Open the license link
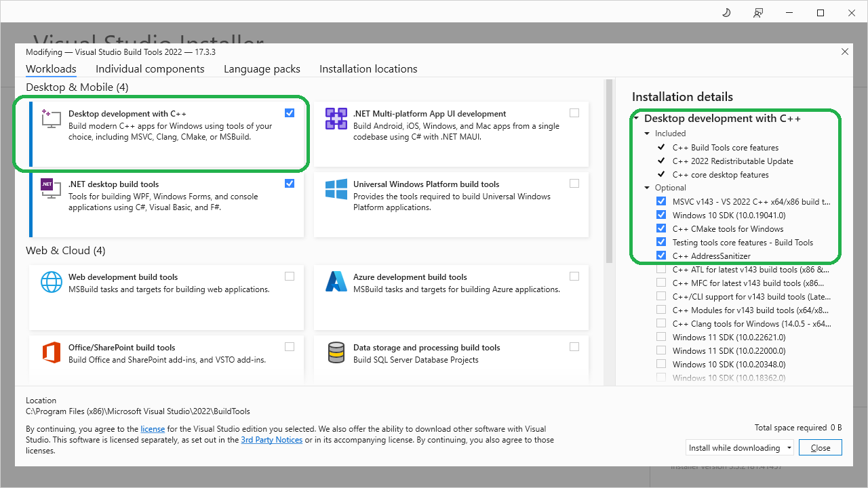This screenshot has height=488, width=868. 153,429
